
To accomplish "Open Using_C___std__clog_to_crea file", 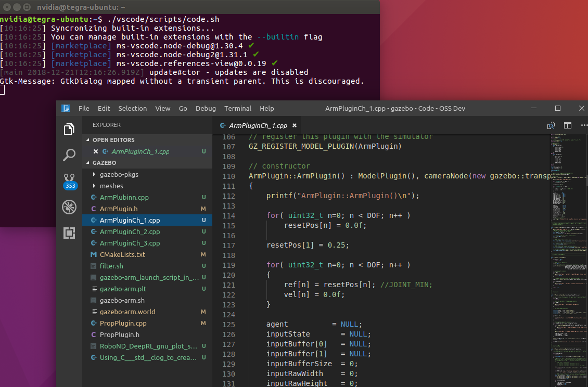I will click(147, 358).
